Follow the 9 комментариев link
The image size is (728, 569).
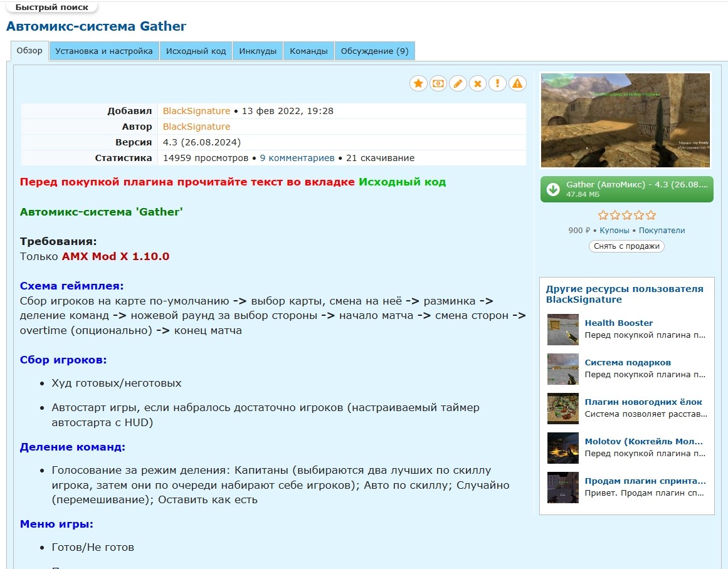pyautogui.click(x=297, y=158)
